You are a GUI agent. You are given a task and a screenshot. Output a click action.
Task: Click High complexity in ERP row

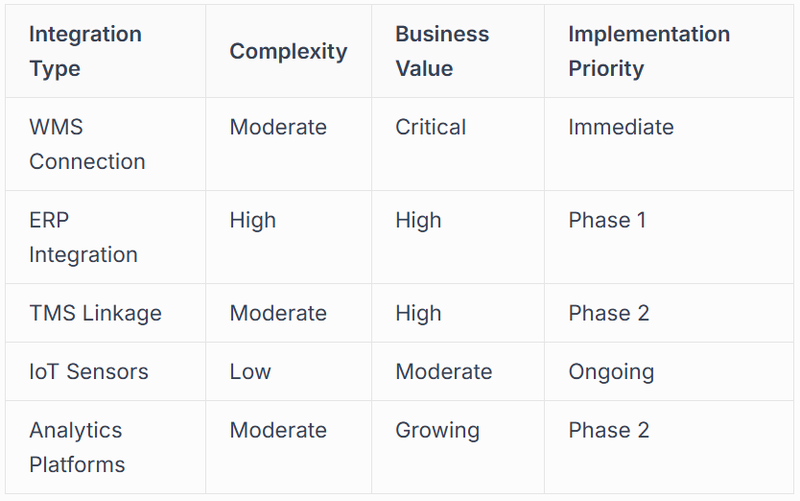(252, 220)
